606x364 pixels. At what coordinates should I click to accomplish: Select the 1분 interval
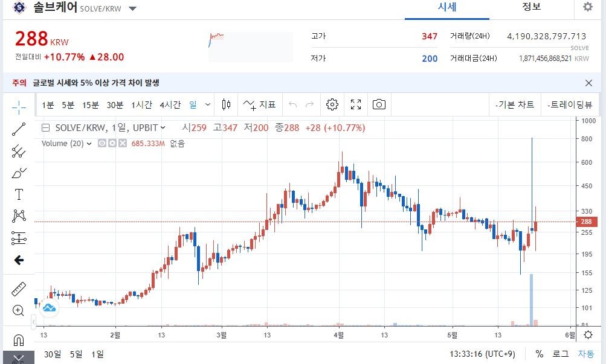pyautogui.click(x=48, y=104)
